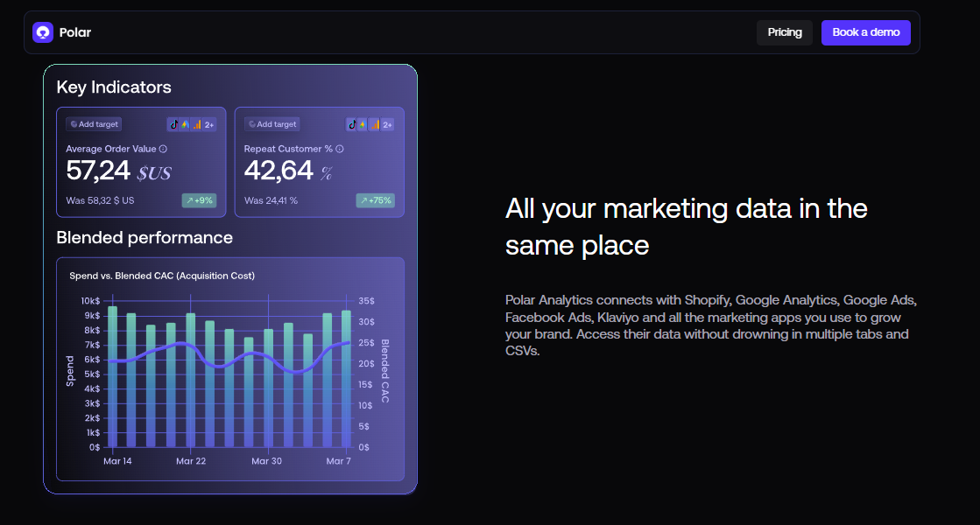Click the Mar 7 axis label
The height and width of the screenshot is (525, 980).
[x=339, y=461]
